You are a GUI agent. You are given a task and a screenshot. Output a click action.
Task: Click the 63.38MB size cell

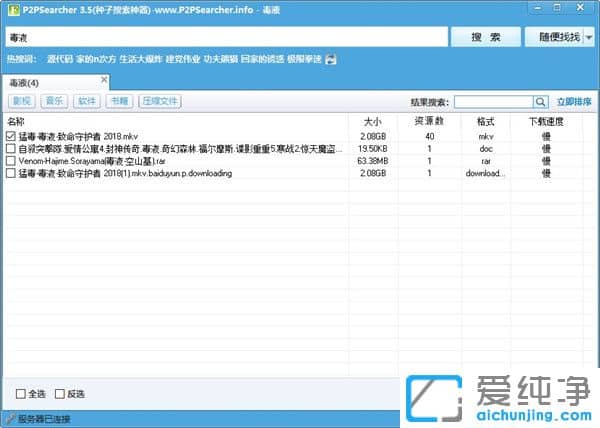click(x=373, y=161)
